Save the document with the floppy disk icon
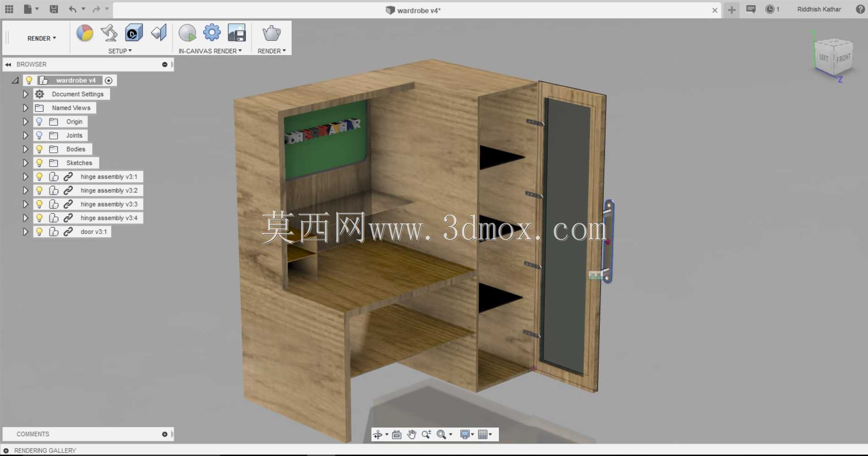This screenshot has width=868, height=456. click(54, 9)
